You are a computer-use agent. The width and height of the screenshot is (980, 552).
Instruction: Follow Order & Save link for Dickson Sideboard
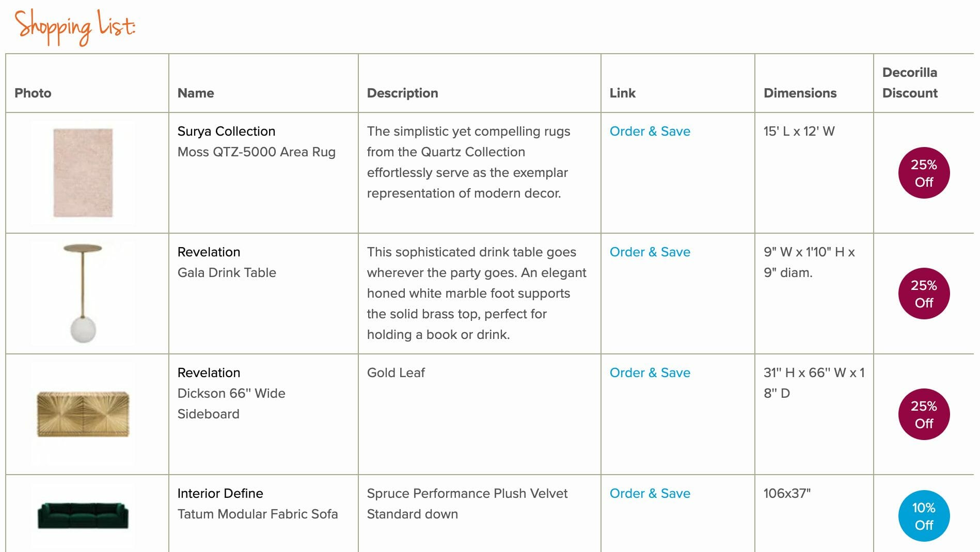pyautogui.click(x=650, y=373)
